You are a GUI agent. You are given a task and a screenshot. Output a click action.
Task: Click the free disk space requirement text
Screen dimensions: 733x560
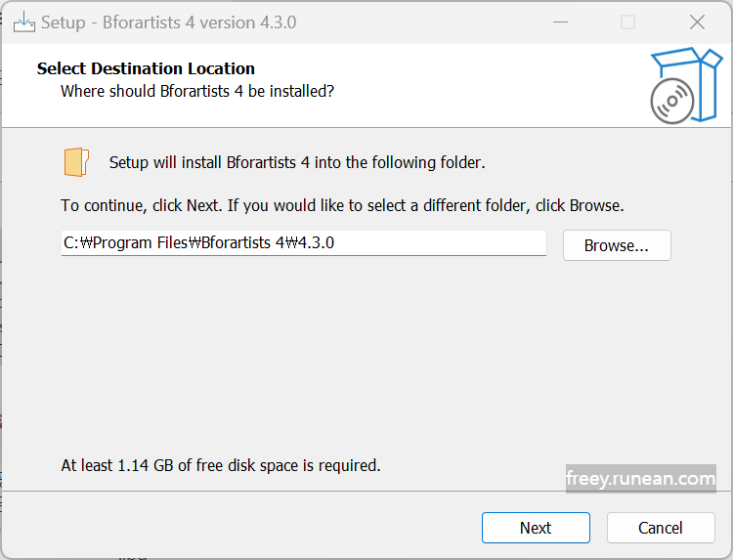point(221,465)
